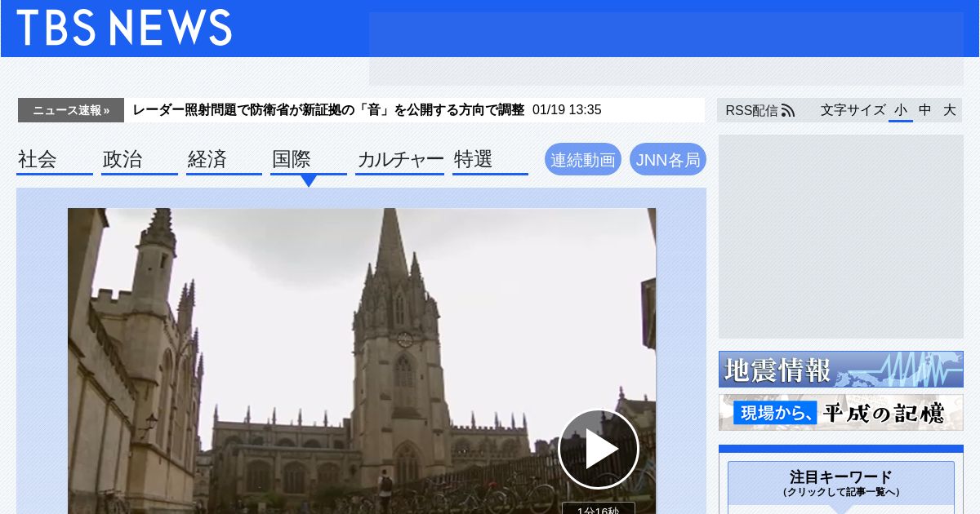Image resolution: width=980 pixels, height=514 pixels.
Task: Open the ニュース速報 breaking news label
Action: tap(71, 110)
